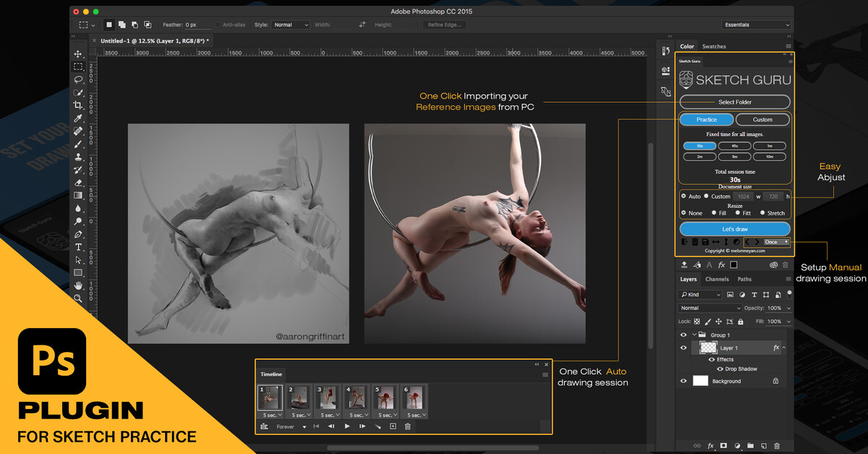Image resolution: width=868 pixels, height=454 pixels.
Task: Click the add layer mask icon
Action: pos(723,446)
